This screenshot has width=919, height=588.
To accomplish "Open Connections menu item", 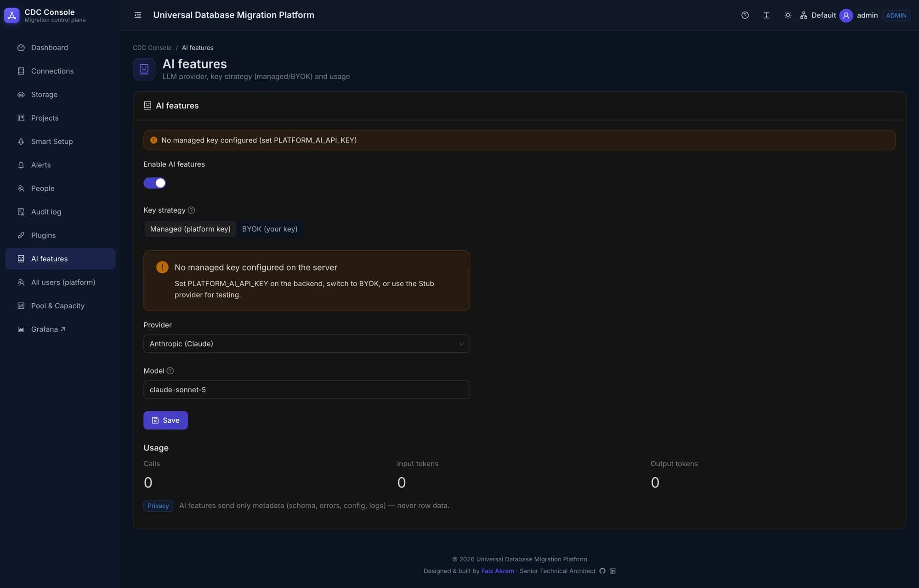I will point(60,71).
